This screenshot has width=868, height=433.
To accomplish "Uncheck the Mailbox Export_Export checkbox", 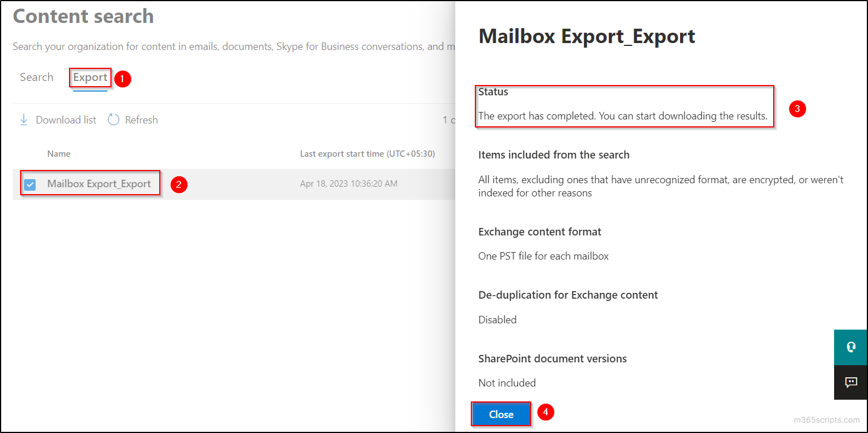I will [x=30, y=184].
